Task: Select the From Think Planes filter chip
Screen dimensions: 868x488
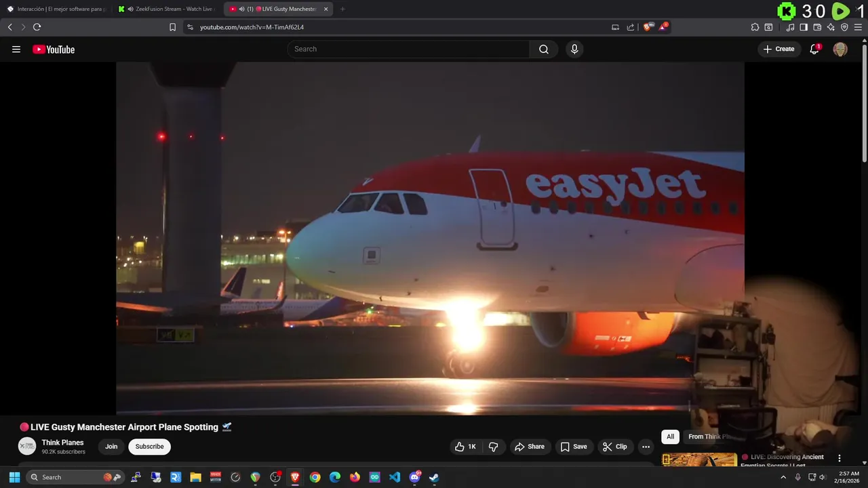Action: click(709, 436)
